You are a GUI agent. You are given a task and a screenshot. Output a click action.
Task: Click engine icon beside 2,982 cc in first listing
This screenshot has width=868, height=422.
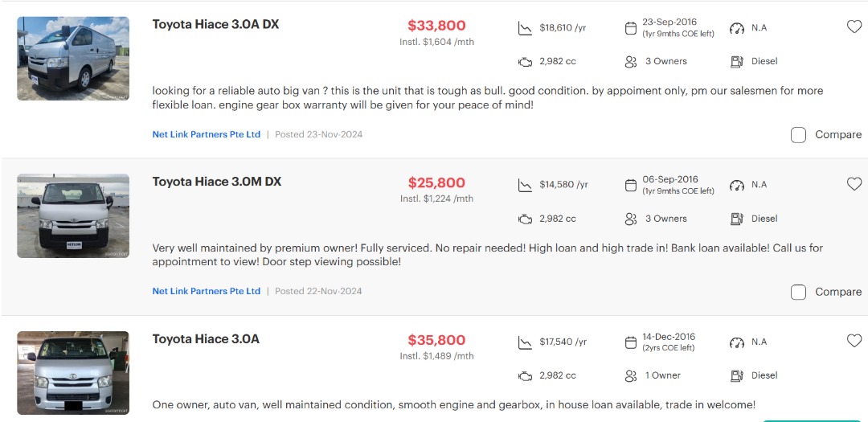[x=525, y=62]
